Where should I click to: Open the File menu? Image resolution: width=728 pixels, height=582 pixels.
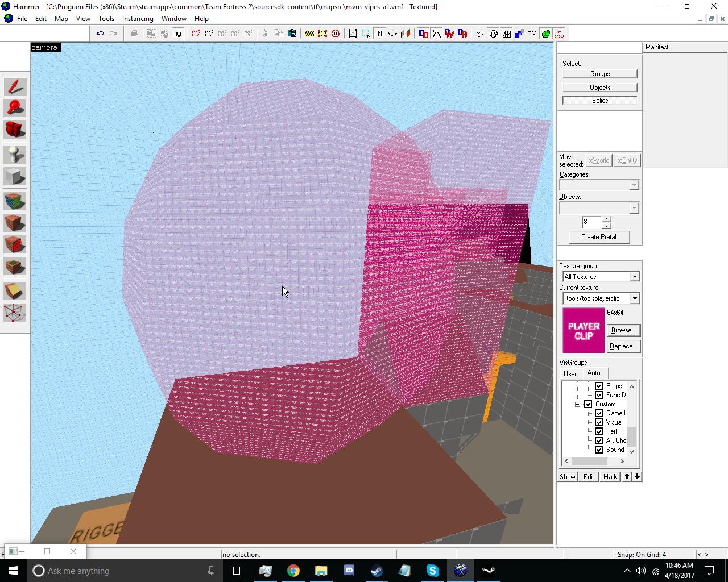22,19
